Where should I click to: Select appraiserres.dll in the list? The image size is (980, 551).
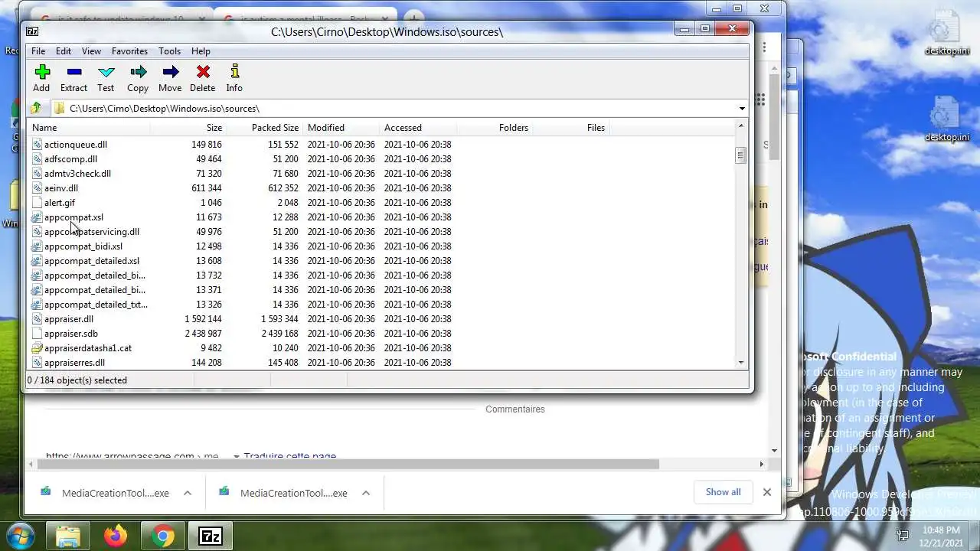click(74, 363)
